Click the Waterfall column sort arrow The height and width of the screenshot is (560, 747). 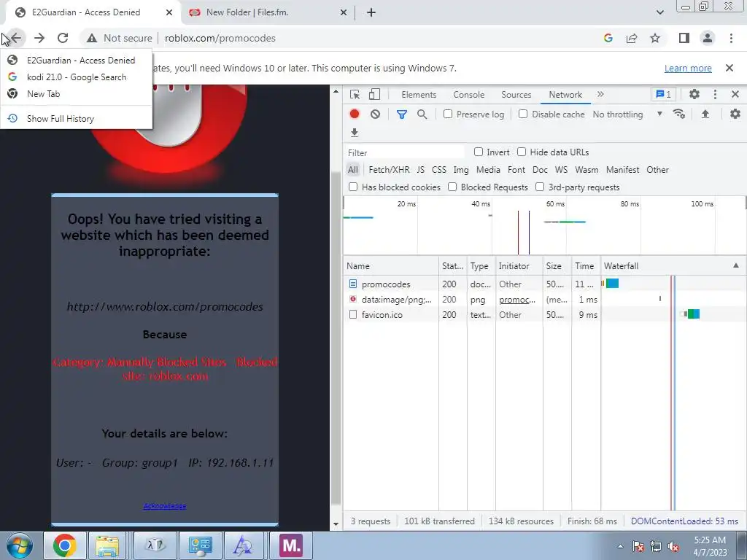[x=736, y=265]
